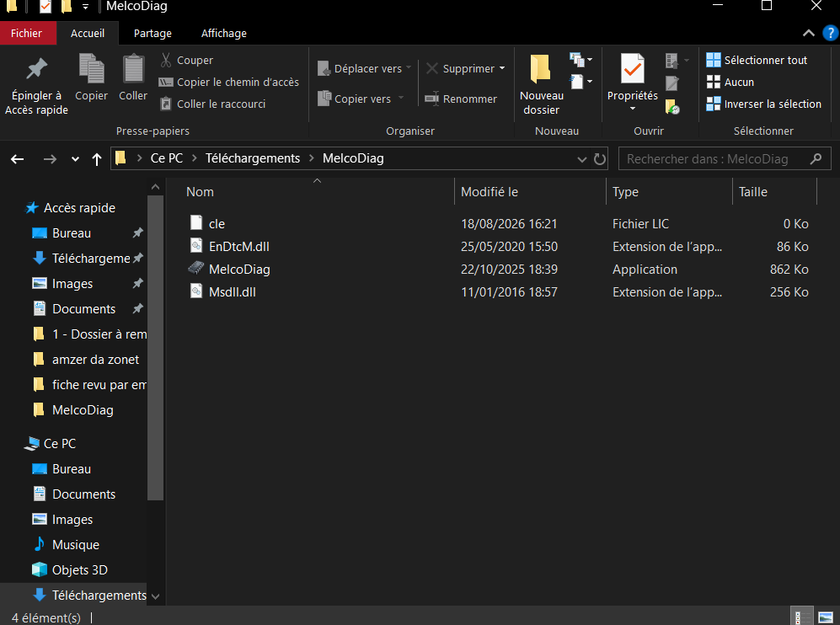Switch to the Accueil tab
The height and width of the screenshot is (625, 840).
(x=88, y=33)
